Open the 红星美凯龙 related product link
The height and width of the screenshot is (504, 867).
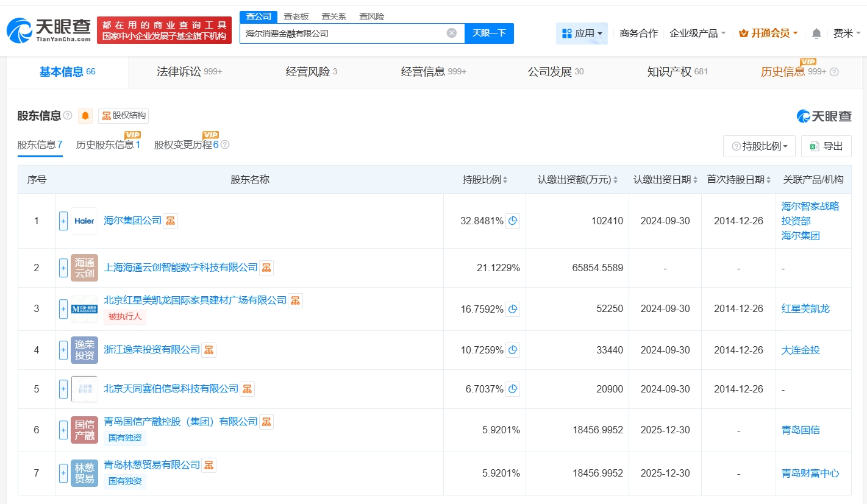805,309
